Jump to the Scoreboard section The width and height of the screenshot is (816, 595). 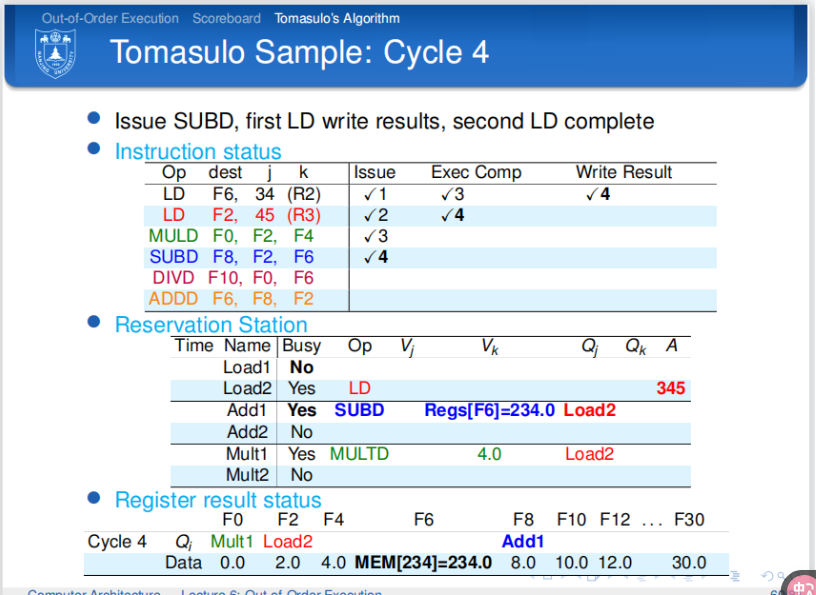coord(227,18)
